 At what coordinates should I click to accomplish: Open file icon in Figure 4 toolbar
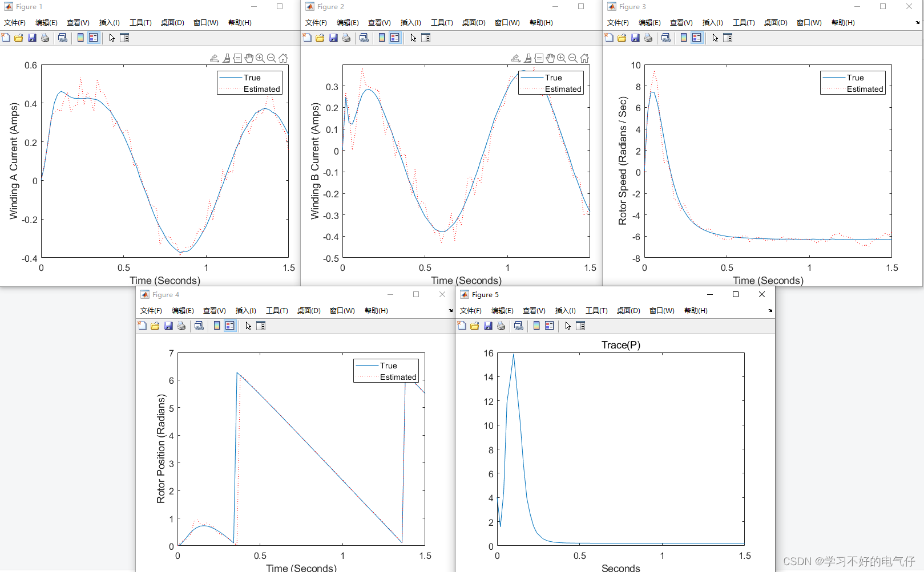pos(155,326)
